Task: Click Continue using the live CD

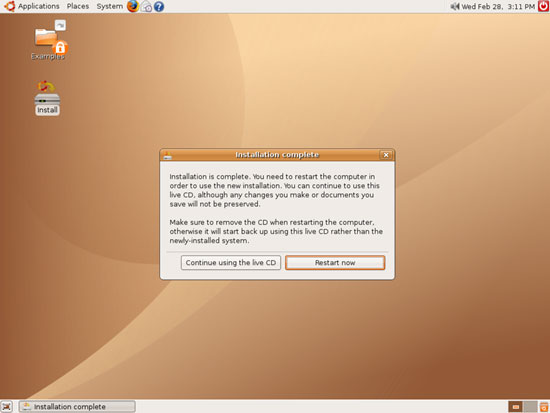Action: (x=231, y=263)
